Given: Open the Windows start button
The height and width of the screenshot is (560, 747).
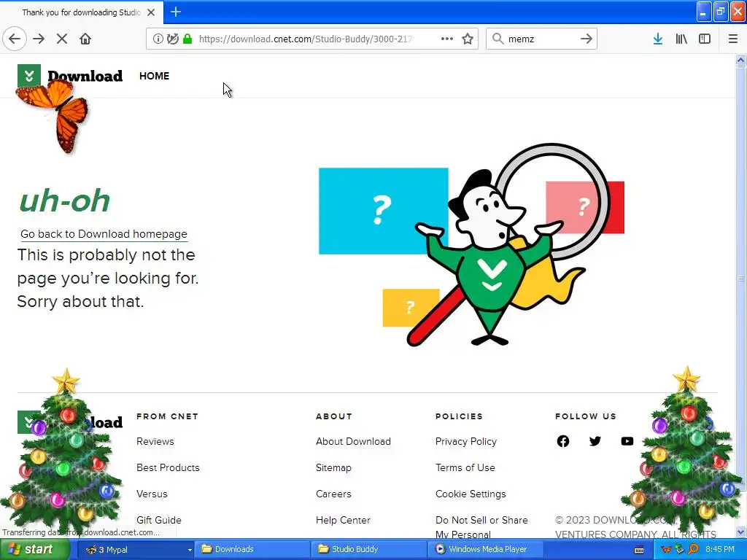Looking at the screenshot, I should (x=34, y=549).
